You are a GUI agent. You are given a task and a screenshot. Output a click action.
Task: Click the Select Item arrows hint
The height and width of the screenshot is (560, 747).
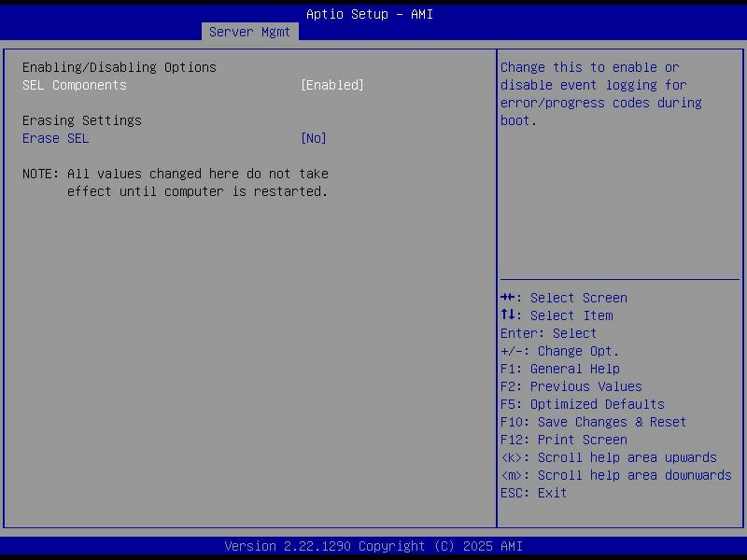[x=557, y=315]
